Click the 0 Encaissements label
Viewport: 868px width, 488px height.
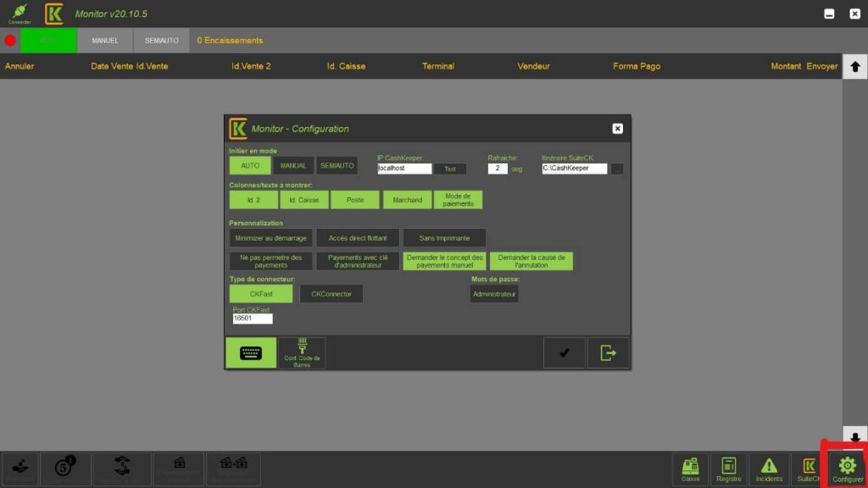pos(230,41)
